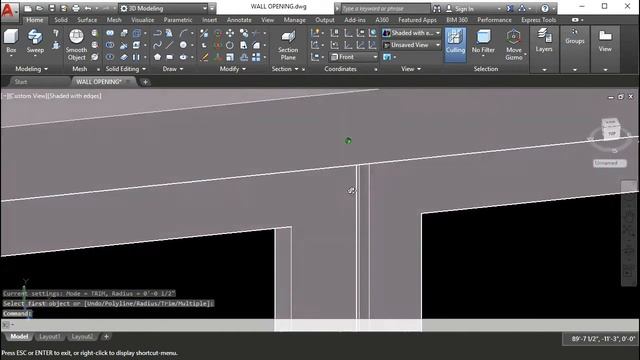
Task: Click the Smooth Object mesh tool
Action: coord(76,45)
